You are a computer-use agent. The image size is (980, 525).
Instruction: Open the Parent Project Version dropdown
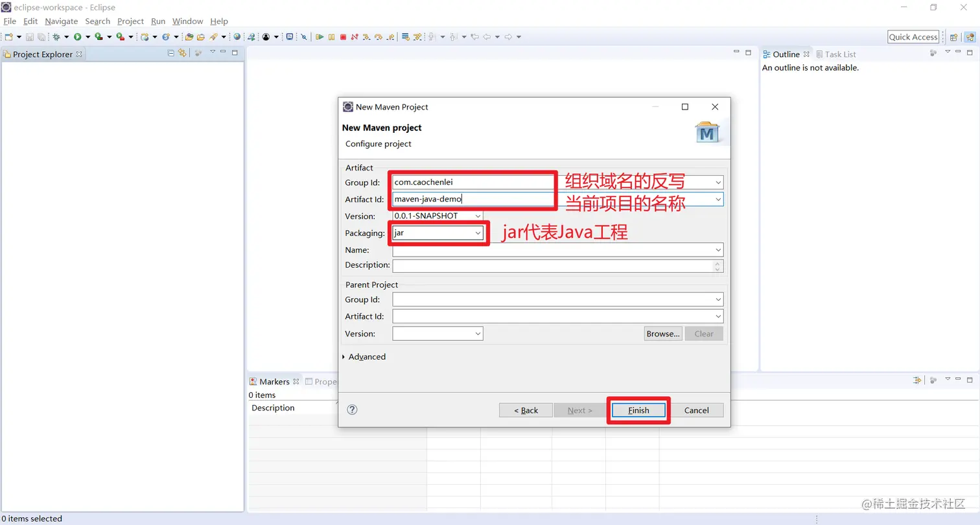[478, 334]
